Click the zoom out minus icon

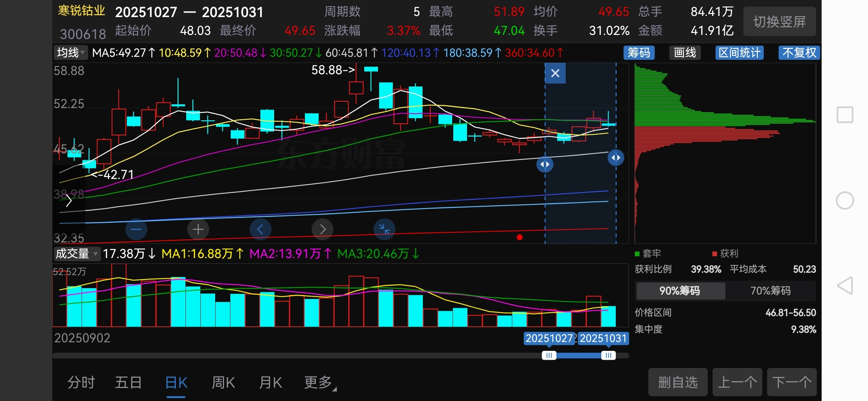tap(136, 229)
